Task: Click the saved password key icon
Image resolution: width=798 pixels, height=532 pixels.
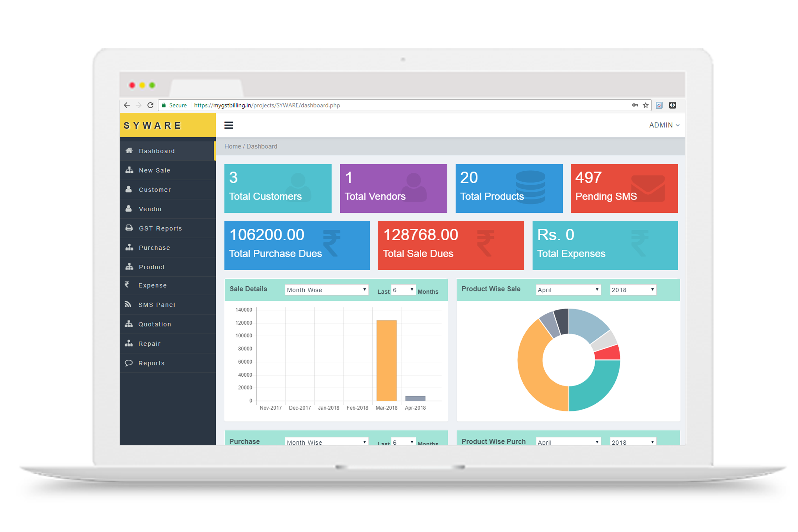Action: [x=635, y=105]
